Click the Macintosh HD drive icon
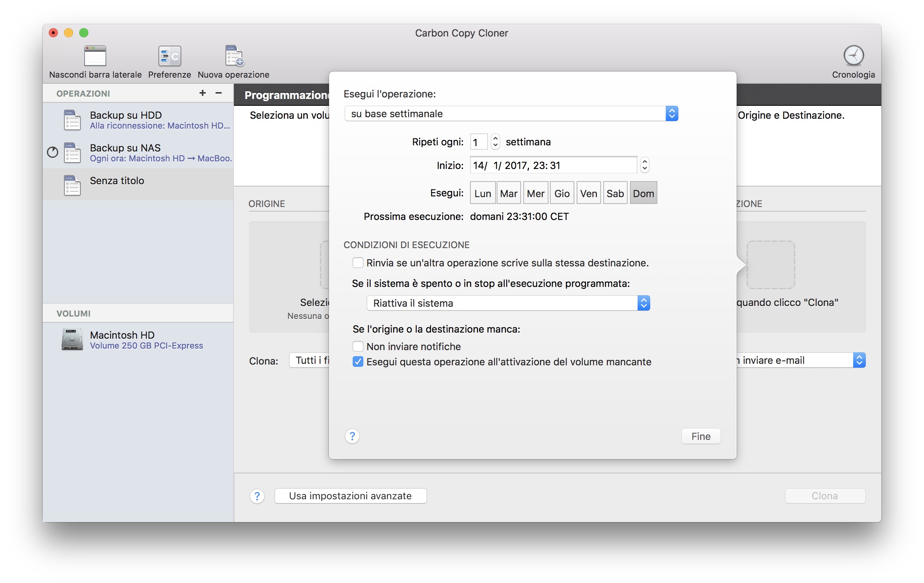Viewport: 924px width, 583px height. click(x=72, y=339)
